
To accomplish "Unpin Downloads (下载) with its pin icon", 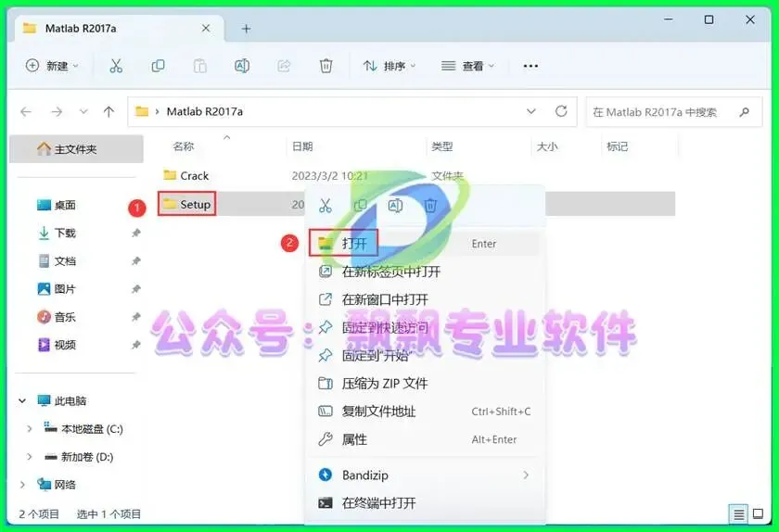I will pos(135,233).
